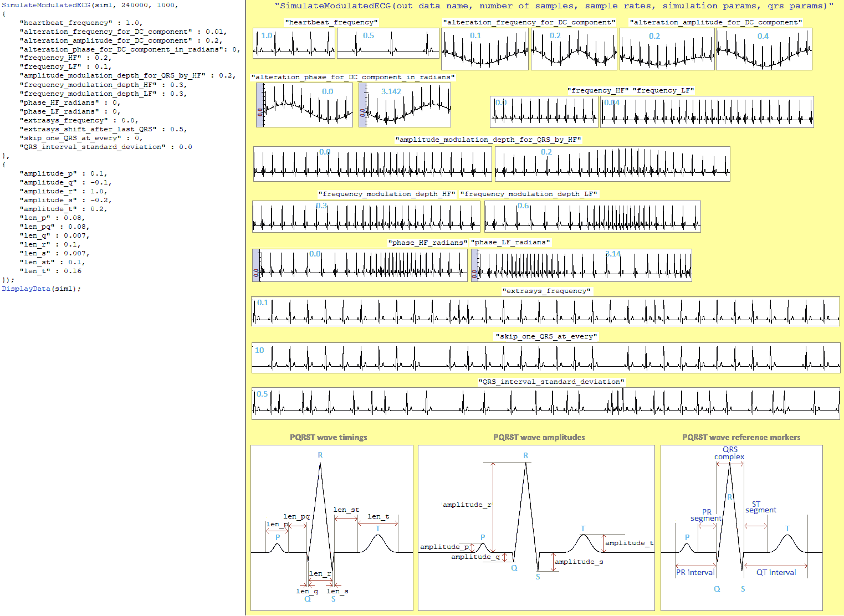This screenshot has width=844, height=616.
Task: Click the alteration_amplitude 0.4 waveform plot
Action: 764,49
